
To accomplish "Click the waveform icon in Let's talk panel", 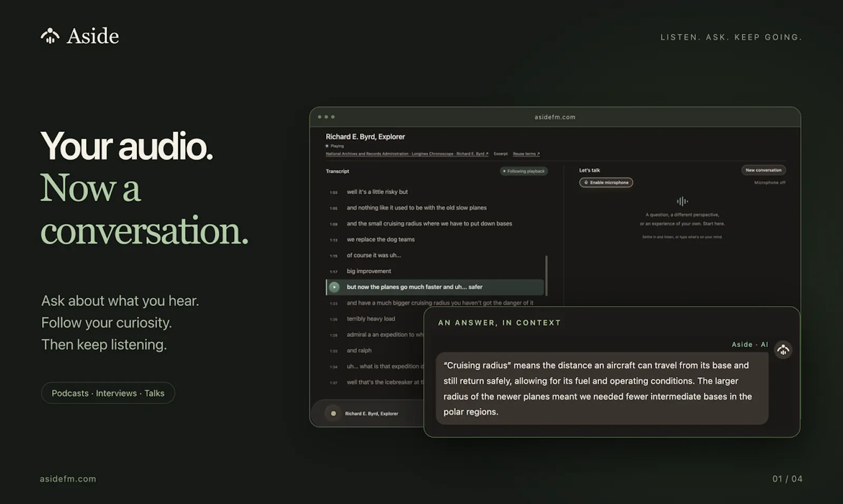I will [682, 201].
